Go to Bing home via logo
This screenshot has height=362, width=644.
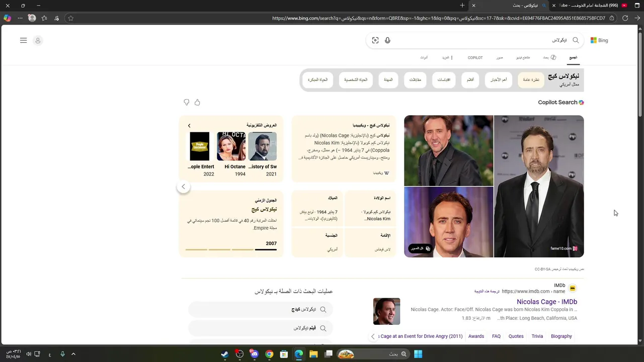(599, 40)
